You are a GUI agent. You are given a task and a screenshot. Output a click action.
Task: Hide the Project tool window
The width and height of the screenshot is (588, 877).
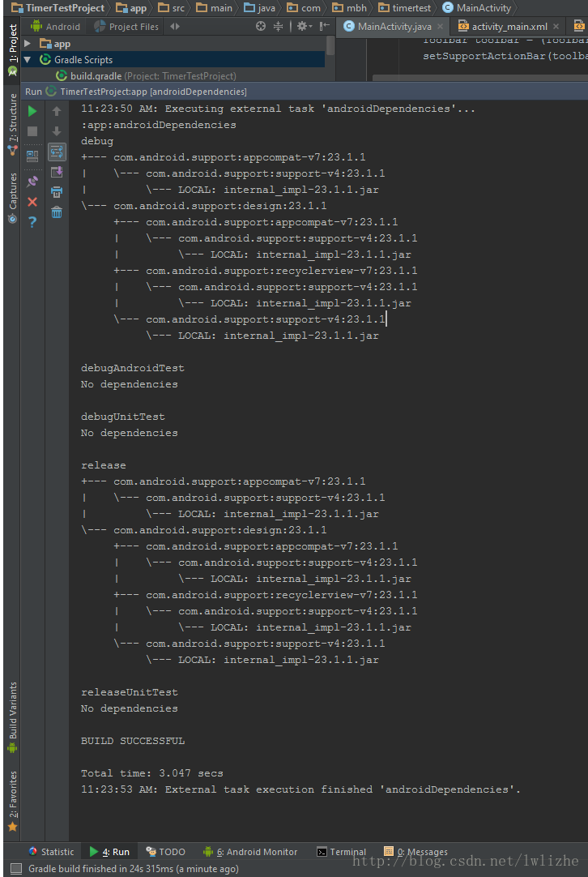(324, 26)
